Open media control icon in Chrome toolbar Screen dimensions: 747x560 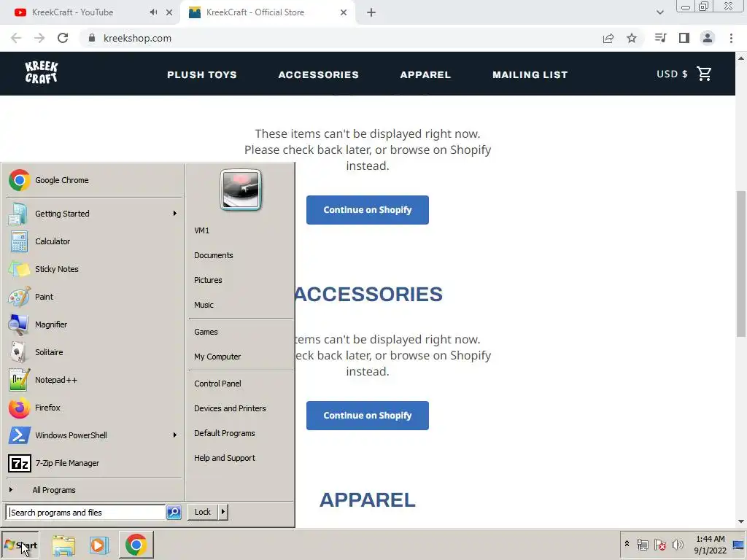tap(660, 38)
